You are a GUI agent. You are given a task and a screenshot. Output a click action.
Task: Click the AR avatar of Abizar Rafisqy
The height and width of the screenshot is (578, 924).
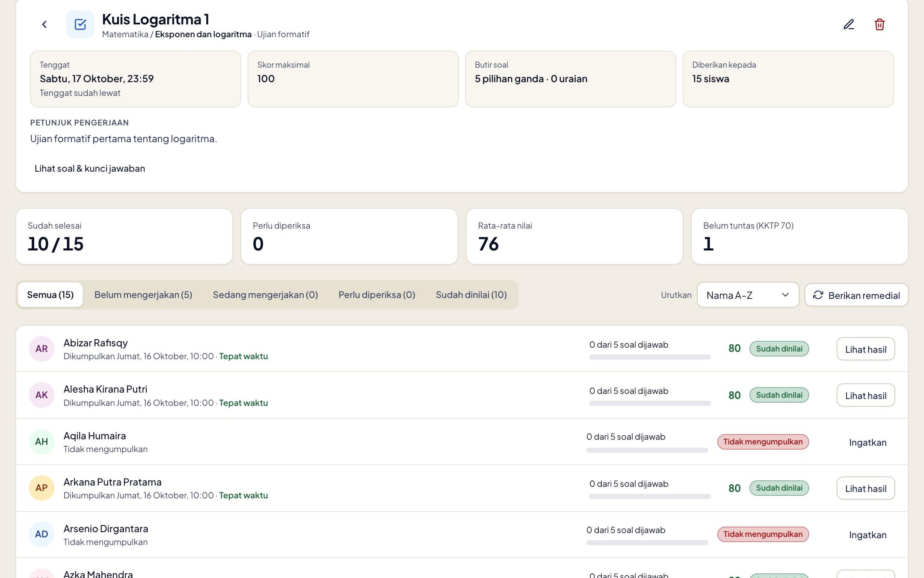tap(41, 349)
